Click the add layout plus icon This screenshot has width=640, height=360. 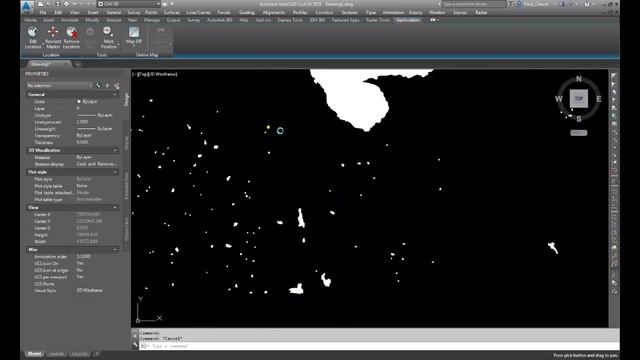(97, 353)
